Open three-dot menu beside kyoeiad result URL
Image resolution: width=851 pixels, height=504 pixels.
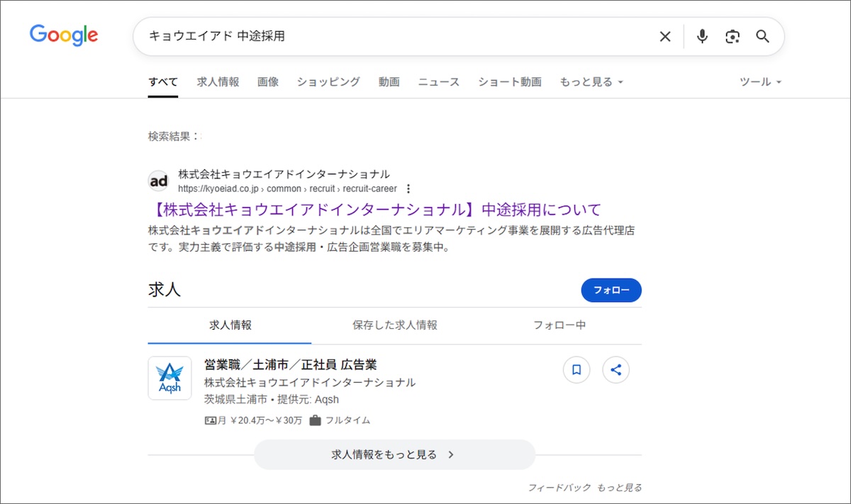tap(408, 189)
